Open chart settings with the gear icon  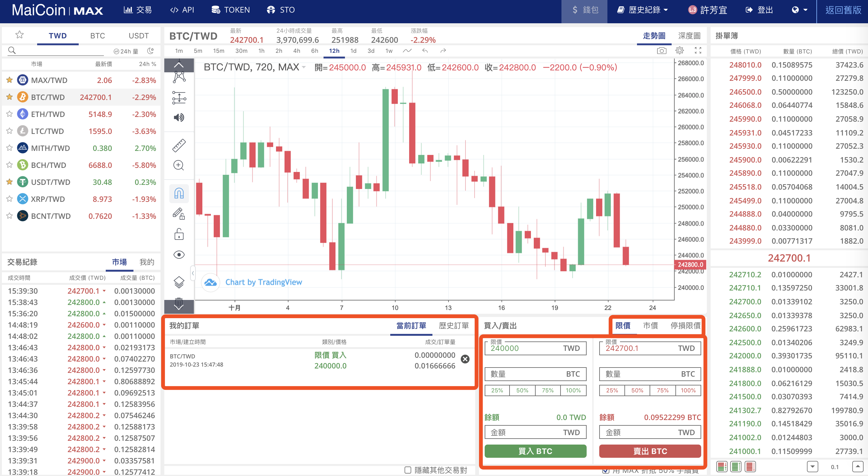click(x=680, y=51)
